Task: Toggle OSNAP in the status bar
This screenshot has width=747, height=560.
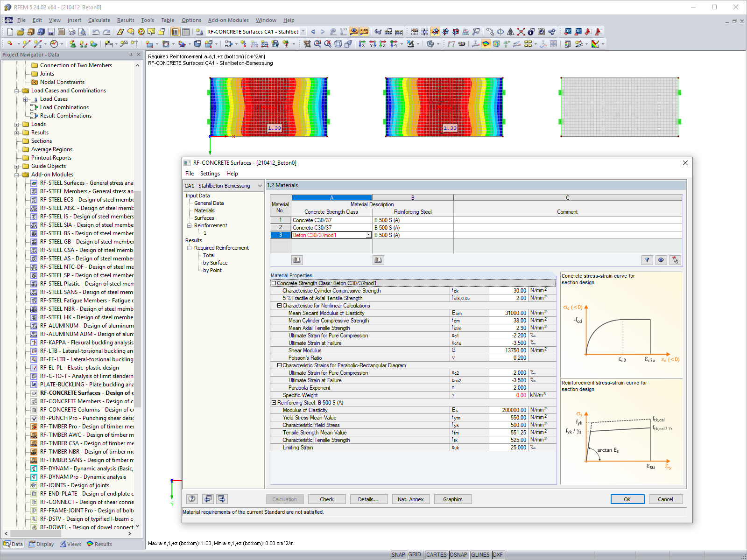Action: (458, 554)
